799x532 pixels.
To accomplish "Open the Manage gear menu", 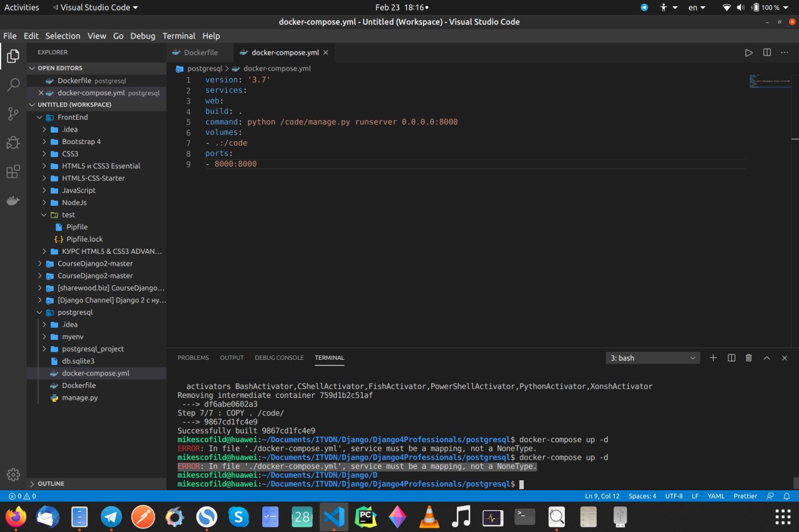I will tap(13, 475).
